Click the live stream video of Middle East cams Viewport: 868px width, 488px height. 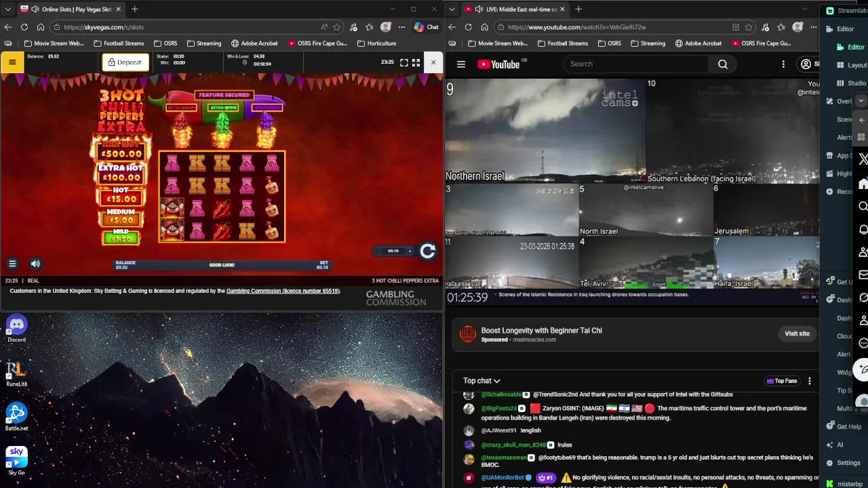tap(632, 191)
